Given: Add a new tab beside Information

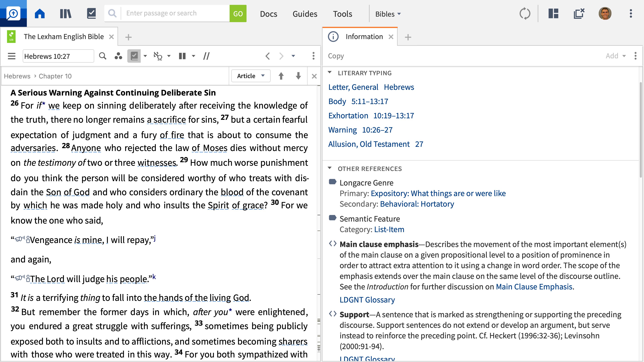Looking at the screenshot, I should click(408, 37).
